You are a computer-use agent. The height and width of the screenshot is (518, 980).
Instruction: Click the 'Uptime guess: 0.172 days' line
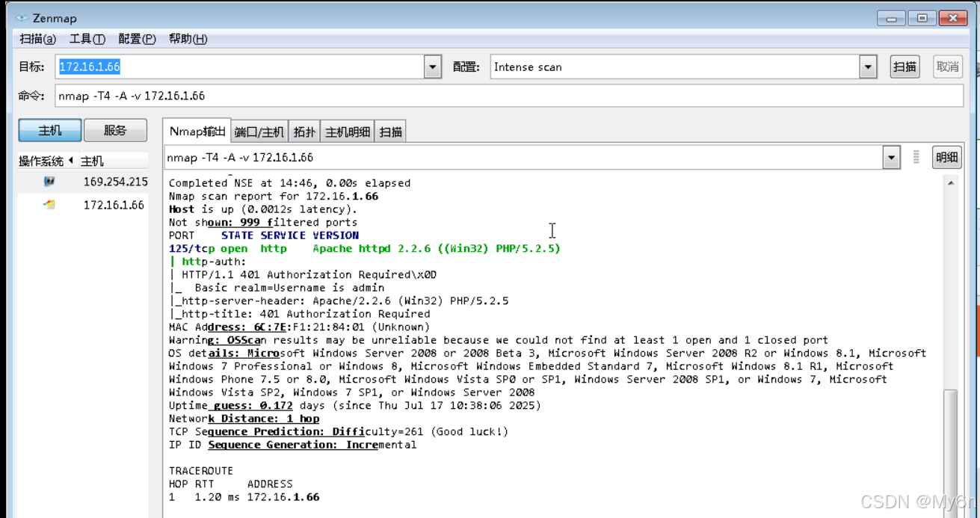[355, 405]
